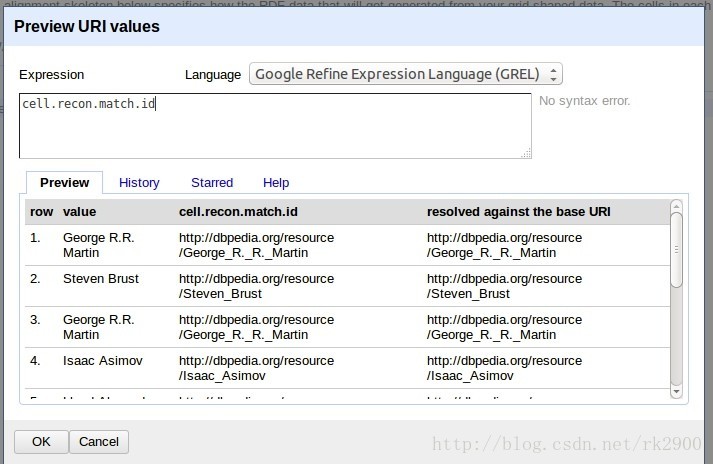Click 'resolved against the base URI' header

(519, 212)
